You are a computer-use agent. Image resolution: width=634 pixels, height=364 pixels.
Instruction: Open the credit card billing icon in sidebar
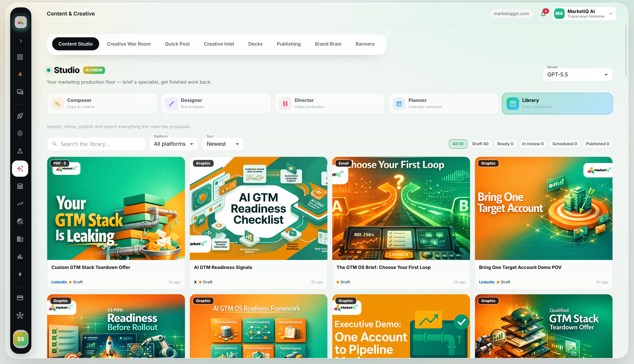(20, 298)
